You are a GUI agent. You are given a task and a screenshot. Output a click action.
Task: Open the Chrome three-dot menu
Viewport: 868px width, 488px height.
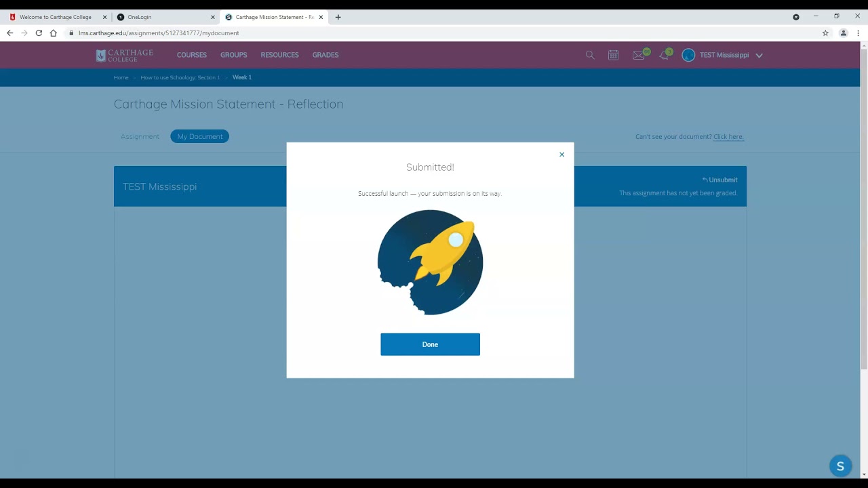click(859, 33)
